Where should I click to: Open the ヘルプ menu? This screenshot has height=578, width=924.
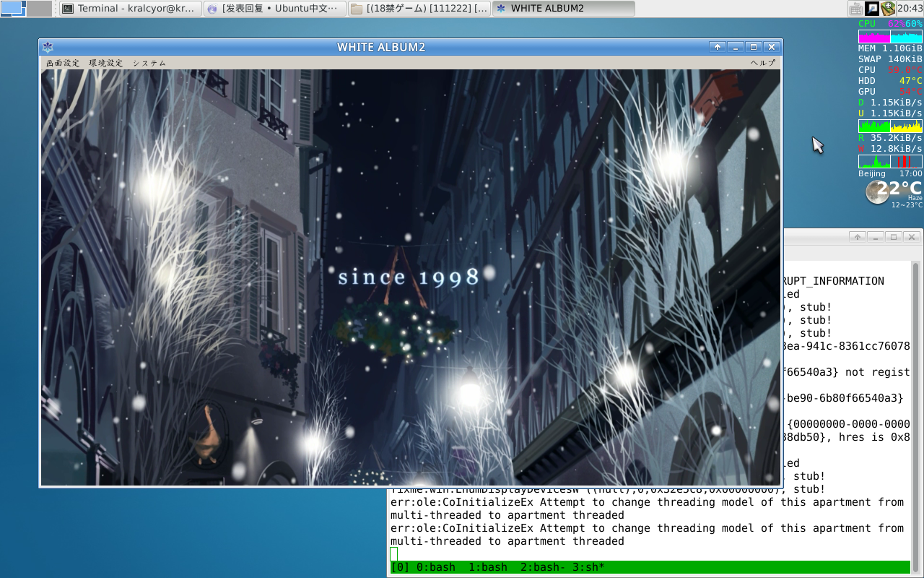763,63
